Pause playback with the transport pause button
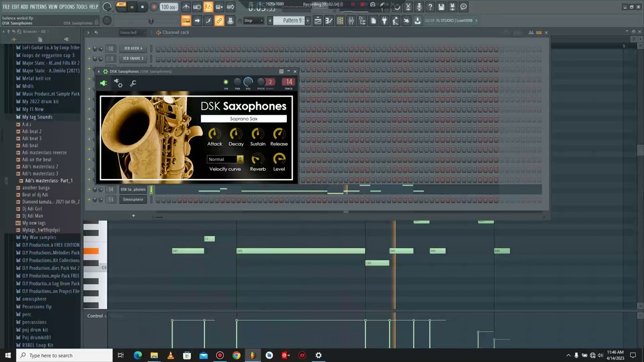 coord(132,7)
